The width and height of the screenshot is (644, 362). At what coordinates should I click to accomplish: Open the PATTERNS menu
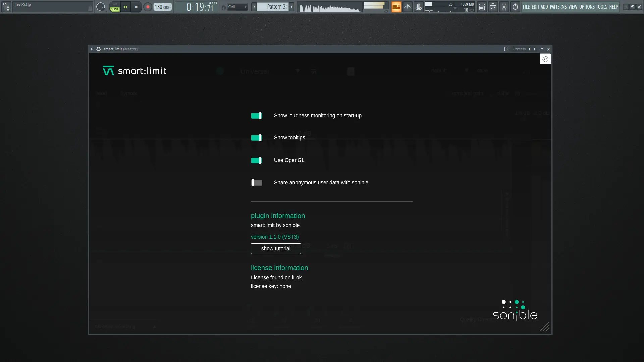pyautogui.click(x=558, y=7)
